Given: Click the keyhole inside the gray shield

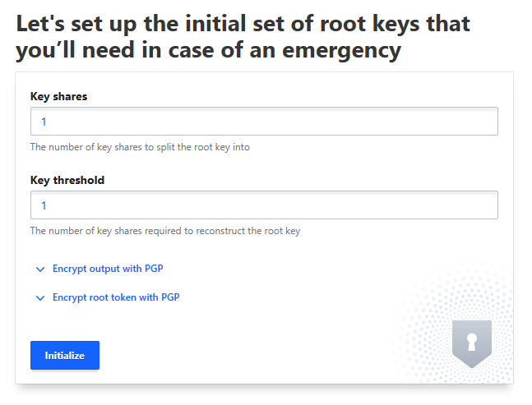Looking at the screenshot, I should (x=471, y=342).
